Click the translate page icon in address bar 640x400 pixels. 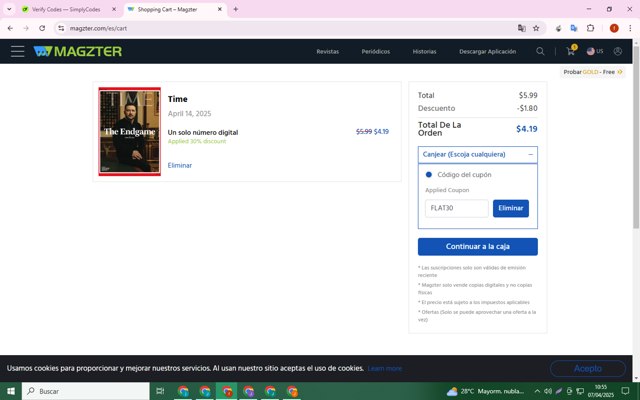[x=522, y=28]
